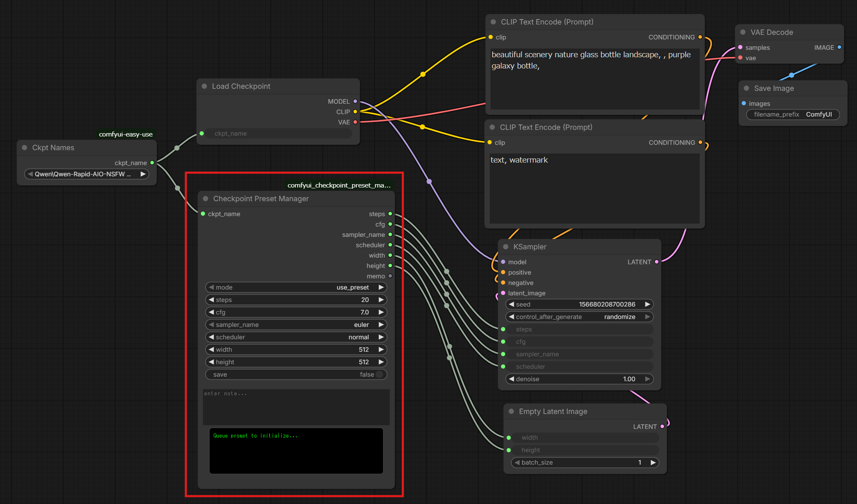Click the Checkpoint Preset Manager title

(x=261, y=199)
